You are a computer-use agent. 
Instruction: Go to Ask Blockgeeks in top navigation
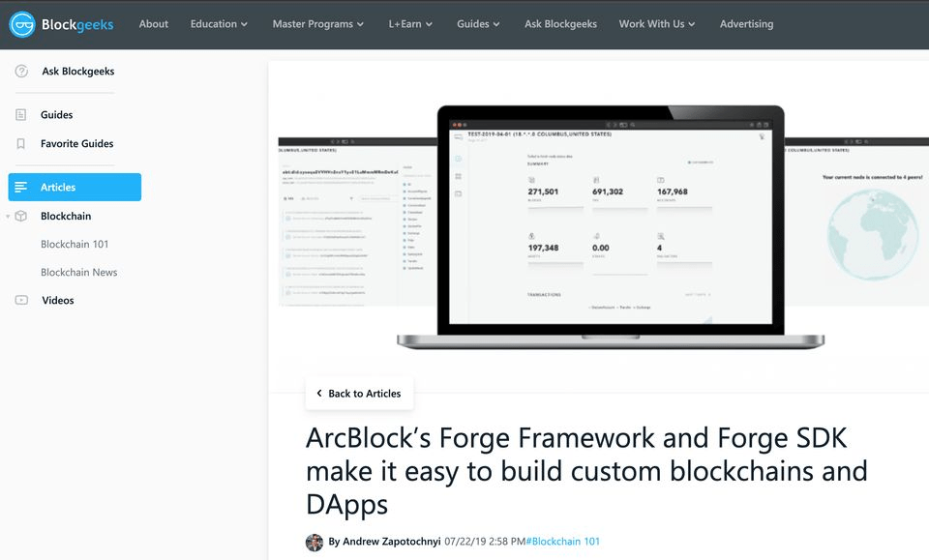(x=560, y=24)
